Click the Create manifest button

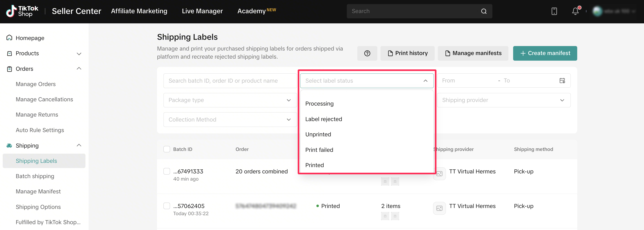545,53
